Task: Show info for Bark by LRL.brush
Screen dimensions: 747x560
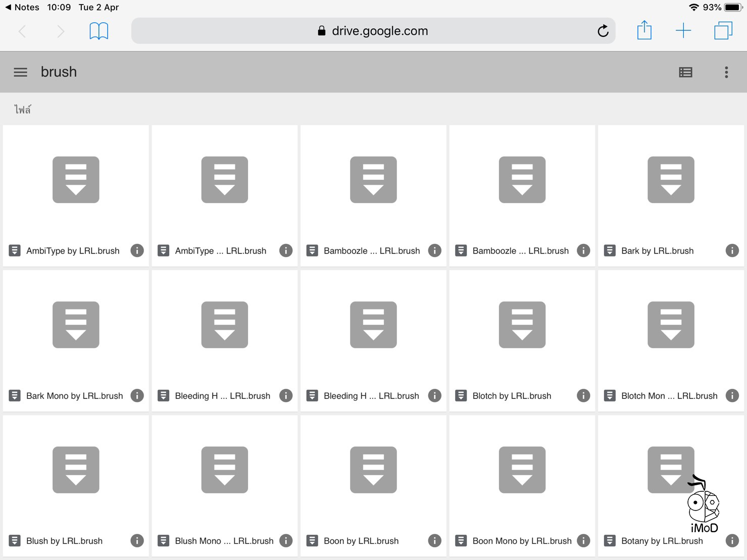Action: click(x=732, y=250)
